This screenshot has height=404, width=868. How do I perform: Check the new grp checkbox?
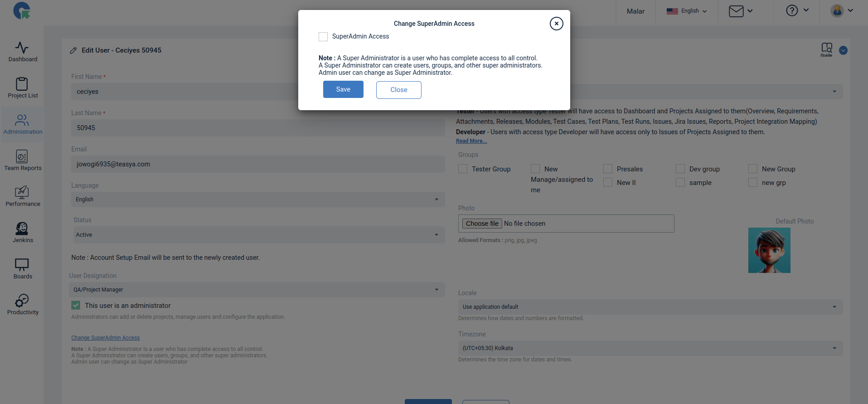coord(753,182)
